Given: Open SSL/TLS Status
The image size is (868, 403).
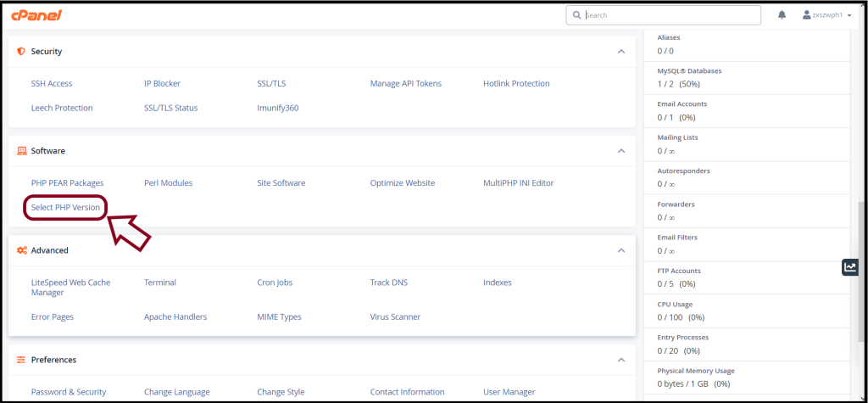Looking at the screenshot, I should tap(170, 108).
